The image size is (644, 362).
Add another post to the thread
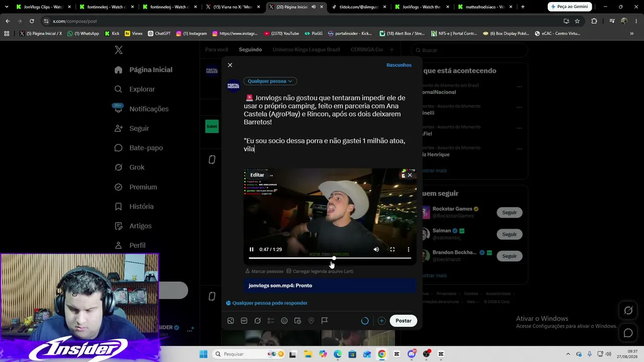coord(381,321)
